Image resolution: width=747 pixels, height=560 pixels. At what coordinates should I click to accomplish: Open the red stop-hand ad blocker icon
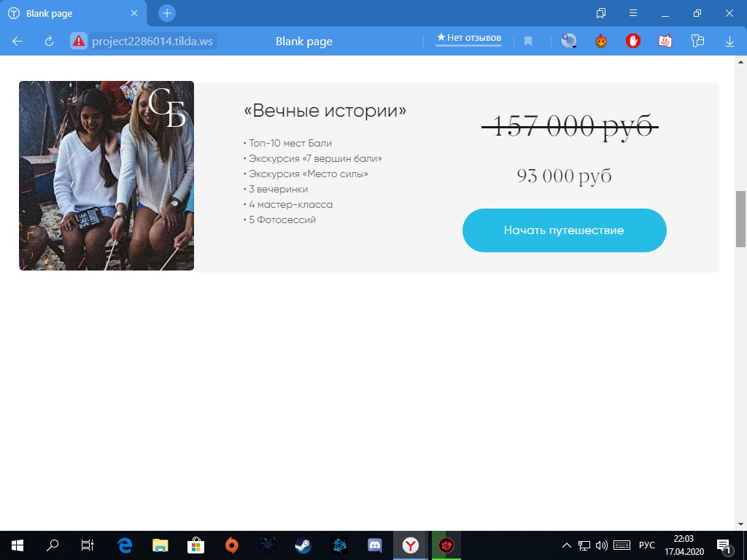click(633, 42)
